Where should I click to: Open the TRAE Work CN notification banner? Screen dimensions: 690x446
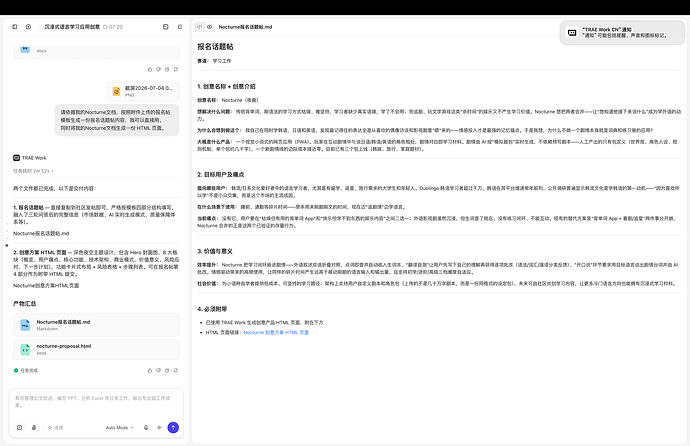click(622, 33)
